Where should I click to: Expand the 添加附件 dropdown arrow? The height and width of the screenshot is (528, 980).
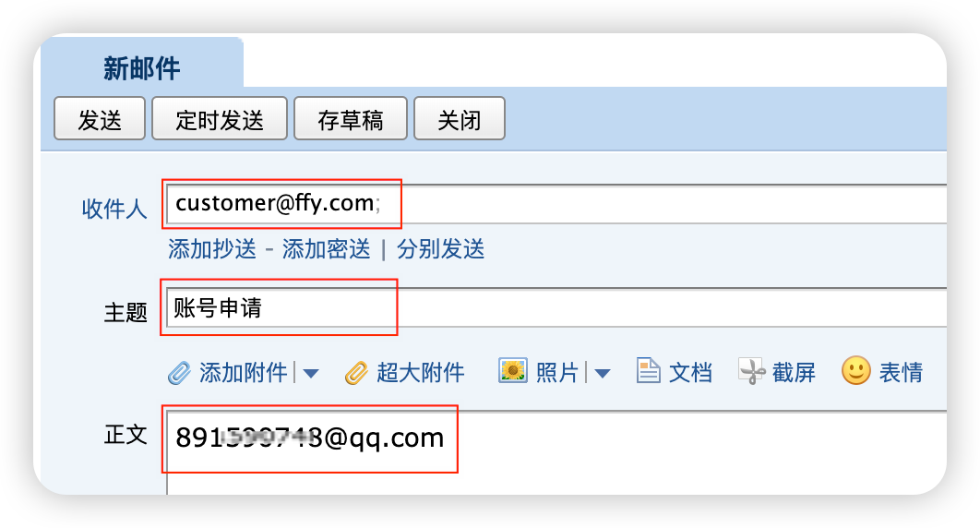311,374
